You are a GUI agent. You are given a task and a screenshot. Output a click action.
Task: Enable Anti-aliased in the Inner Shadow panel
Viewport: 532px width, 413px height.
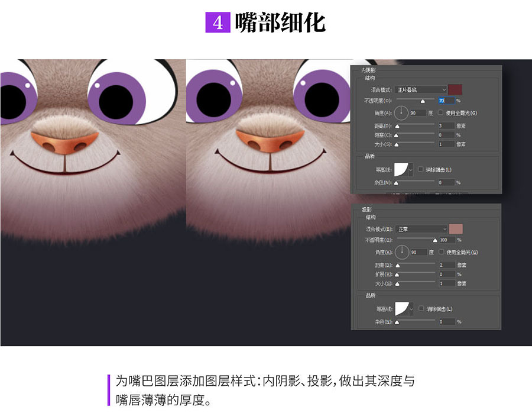click(x=421, y=169)
